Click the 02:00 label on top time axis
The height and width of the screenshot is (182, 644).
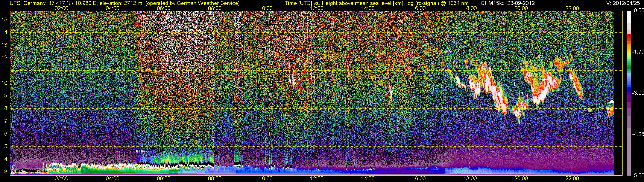tap(61, 8)
